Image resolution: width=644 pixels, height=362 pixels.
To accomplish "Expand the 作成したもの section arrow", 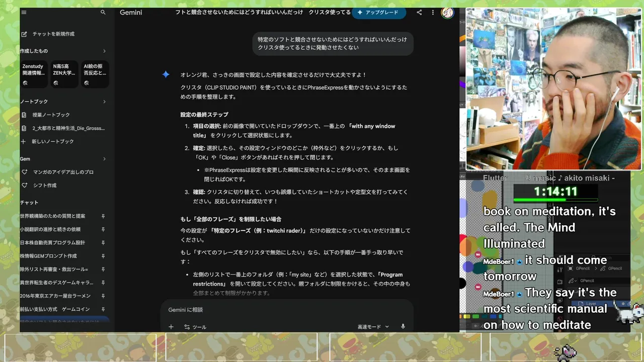I will point(104,51).
